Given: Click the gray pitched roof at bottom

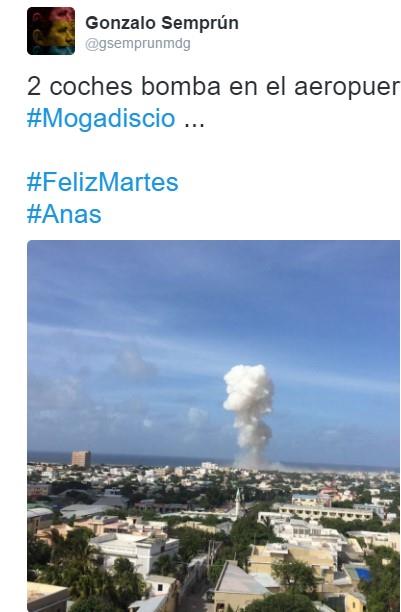Looking at the screenshot, I should point(241,578).
